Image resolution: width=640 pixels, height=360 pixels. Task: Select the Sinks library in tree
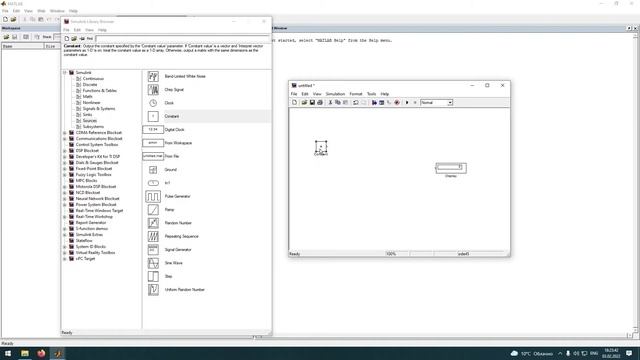point(87,115)
